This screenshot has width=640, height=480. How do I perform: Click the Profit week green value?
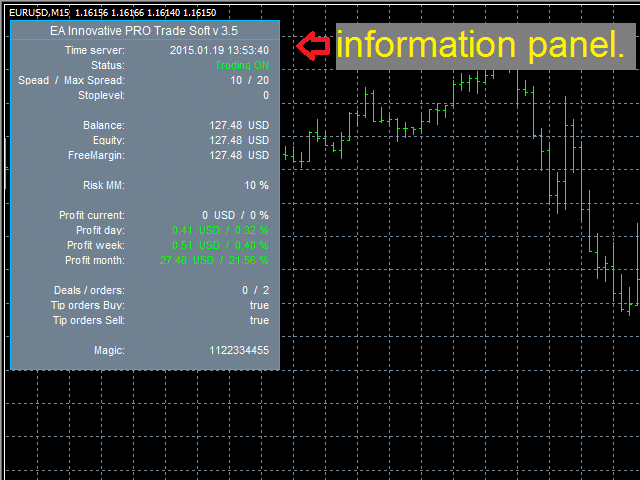220,245
